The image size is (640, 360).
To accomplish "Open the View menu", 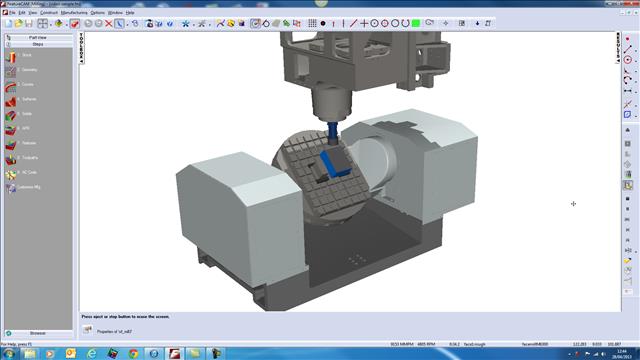I will [33, 13].
